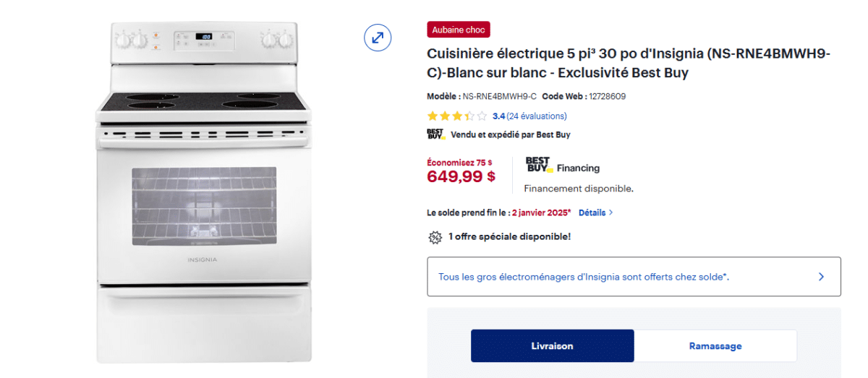Click the chevron next to Détails
The image size is (868, 378).
click(611, 212)
